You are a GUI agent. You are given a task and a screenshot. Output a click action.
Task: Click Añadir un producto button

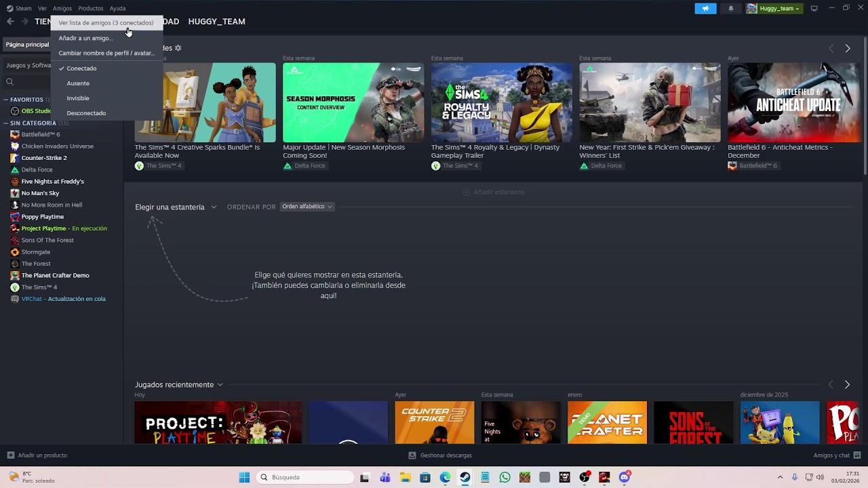[x=37, y=455]
